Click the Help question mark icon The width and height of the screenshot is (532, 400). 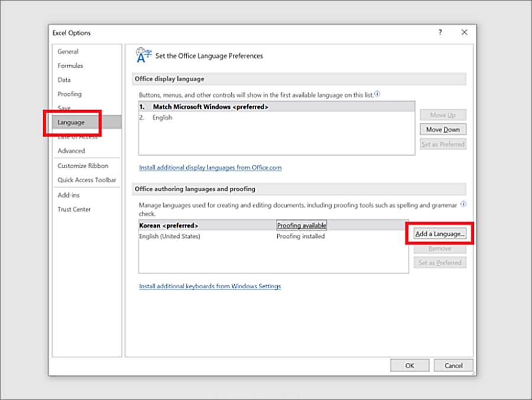(x=440, y=33)
